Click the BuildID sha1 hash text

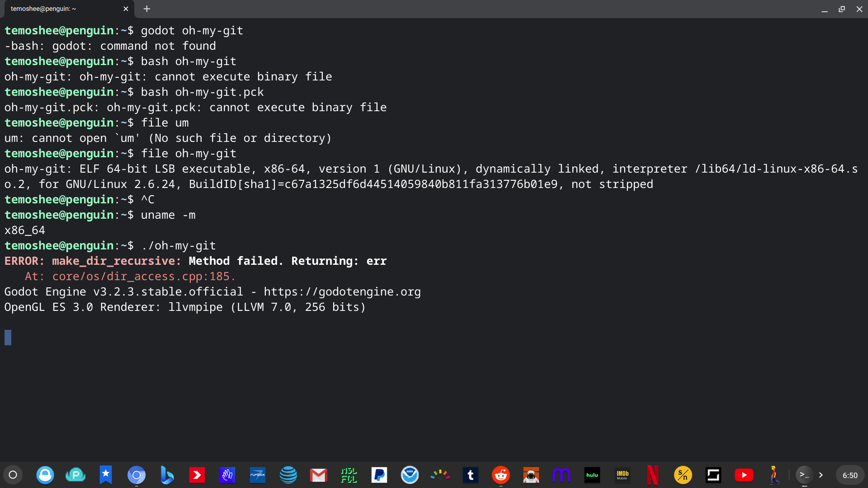pyautogui.click(x=421, y=184)
